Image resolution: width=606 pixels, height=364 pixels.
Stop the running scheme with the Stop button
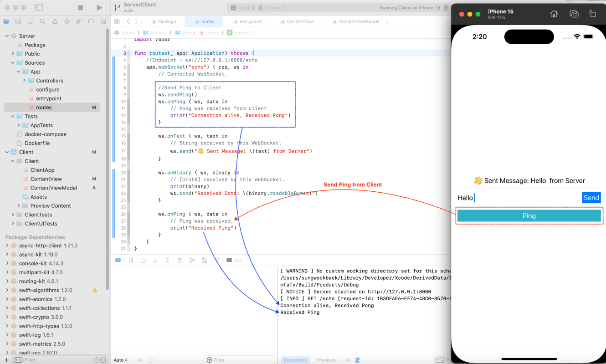[81, 8]
